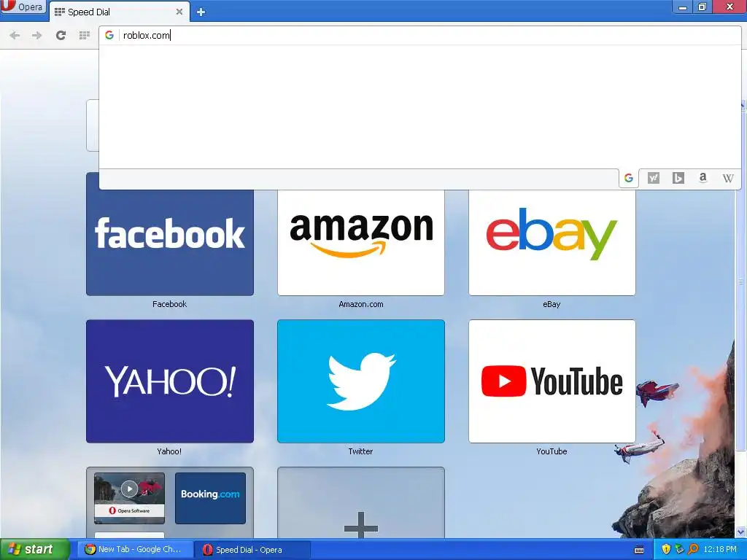Open the Opera main menu button
The width and height of the screenshot is (747, 560).
click(23, 7)
